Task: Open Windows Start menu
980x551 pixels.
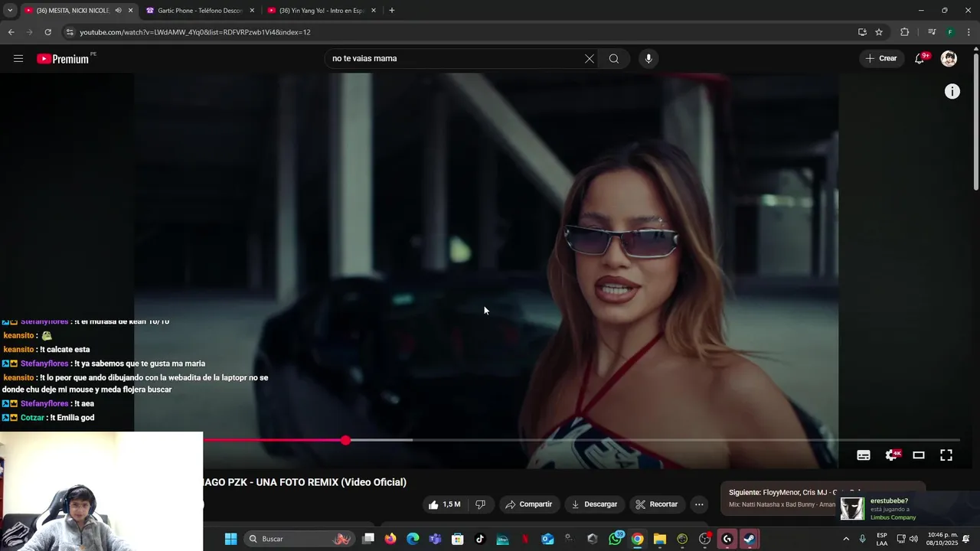Action: coord(230,539)
